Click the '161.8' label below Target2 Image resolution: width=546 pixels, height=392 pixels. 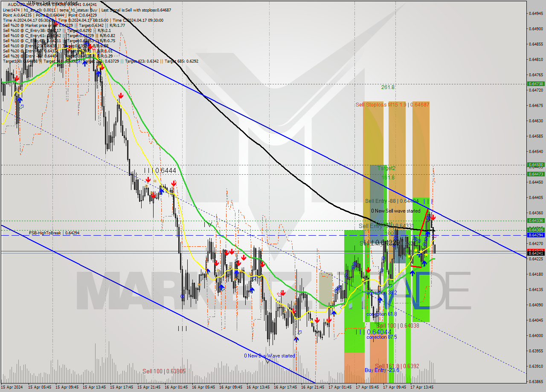point(388,177)
